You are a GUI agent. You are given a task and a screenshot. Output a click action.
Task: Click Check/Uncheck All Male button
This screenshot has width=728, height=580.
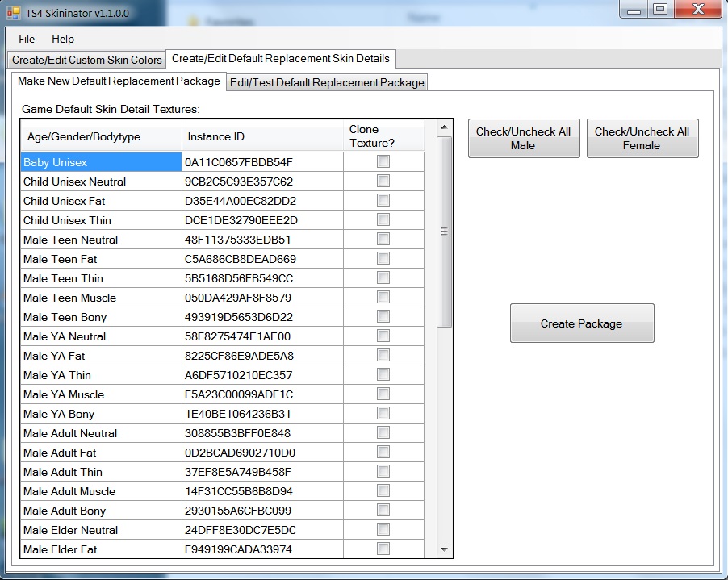(x=524, y=138)
